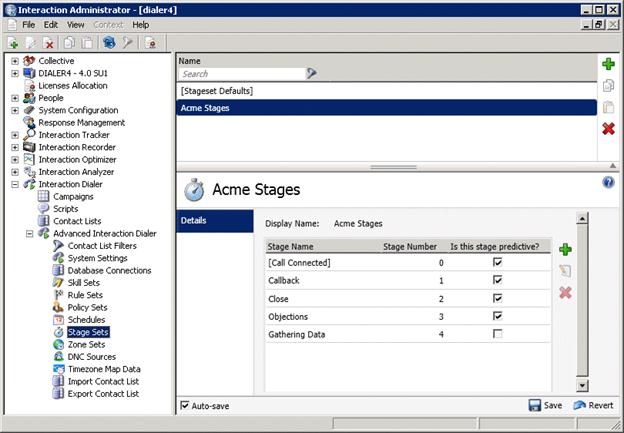
Task: Click the stage table vertical scrollbar
Action: 583,300
